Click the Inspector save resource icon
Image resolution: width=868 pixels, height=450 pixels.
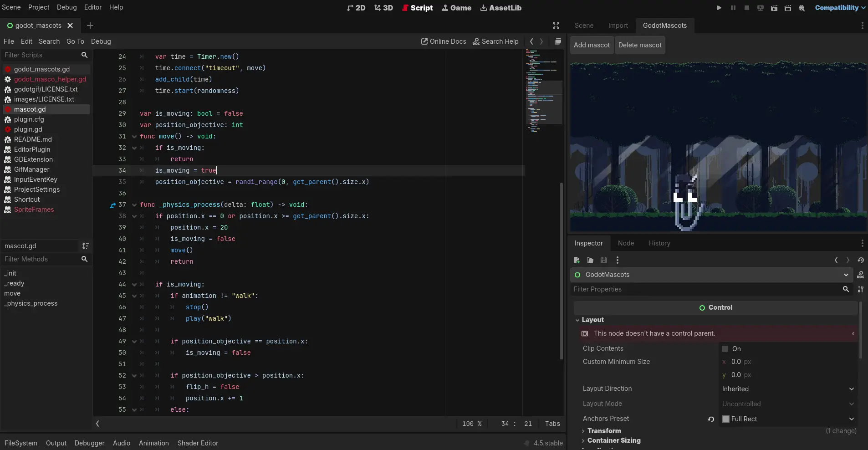[x=604, y=260]
